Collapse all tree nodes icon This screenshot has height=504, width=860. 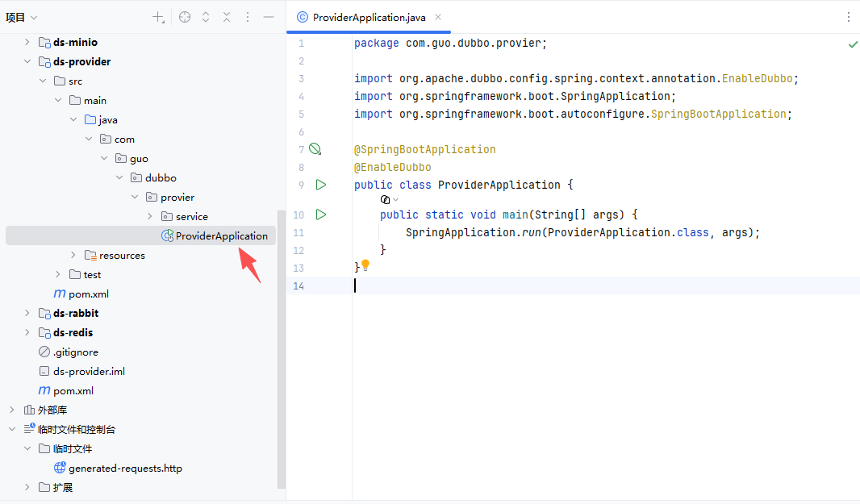click(x=227, y=18)
